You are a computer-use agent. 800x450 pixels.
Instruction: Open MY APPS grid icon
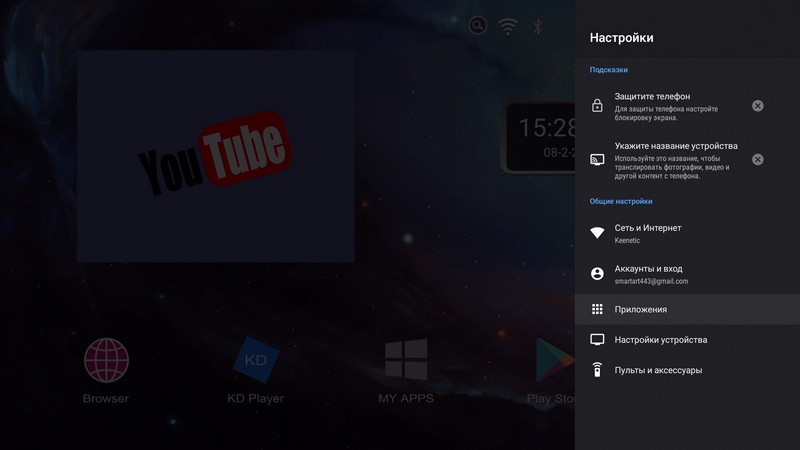point(406,361)
